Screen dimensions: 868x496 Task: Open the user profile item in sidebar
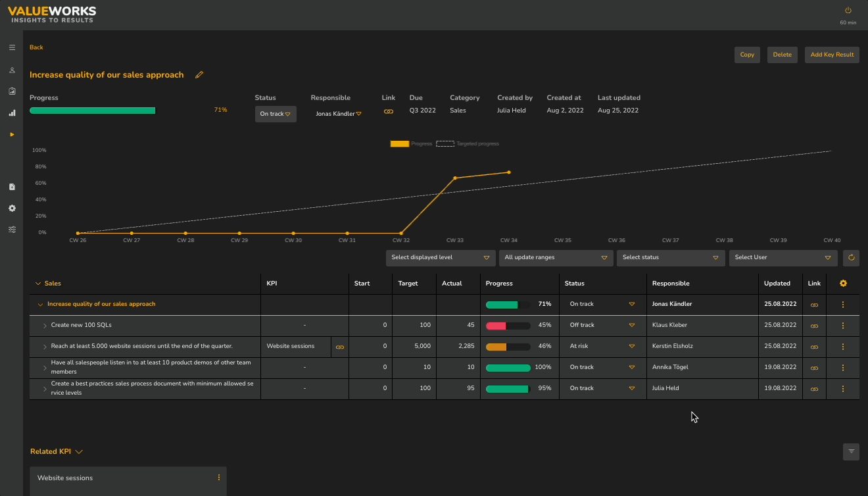click(x=12, y=70)
